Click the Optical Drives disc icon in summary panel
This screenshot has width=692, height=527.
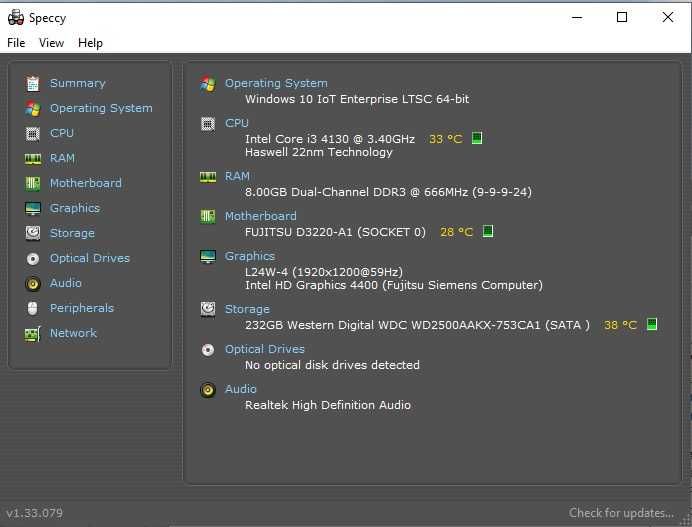pos(208,350)
